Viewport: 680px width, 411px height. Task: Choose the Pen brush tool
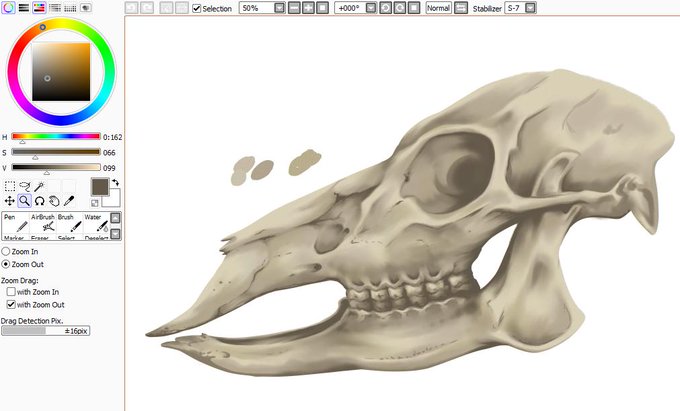pyautogui.click(x=16, y=223)
